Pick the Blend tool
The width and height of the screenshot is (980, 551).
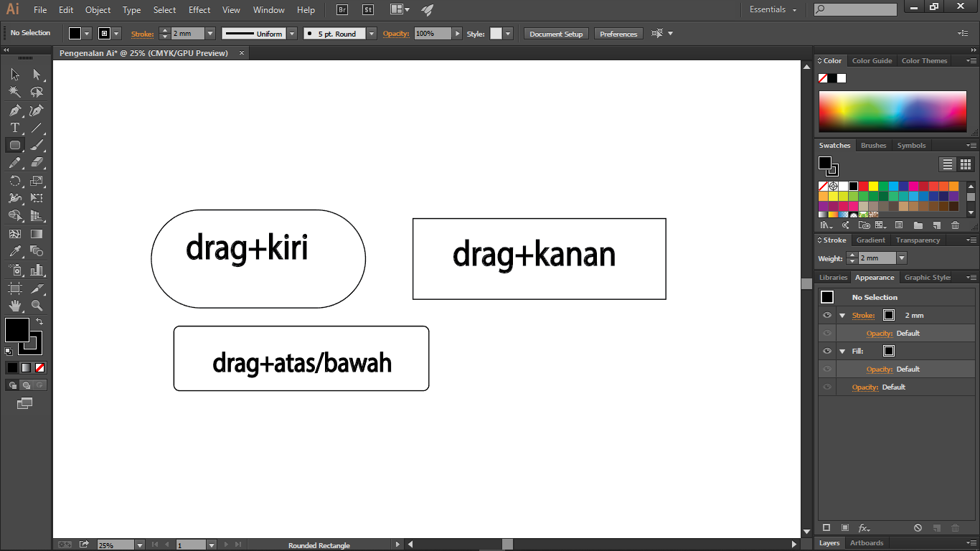coord(37,251)
